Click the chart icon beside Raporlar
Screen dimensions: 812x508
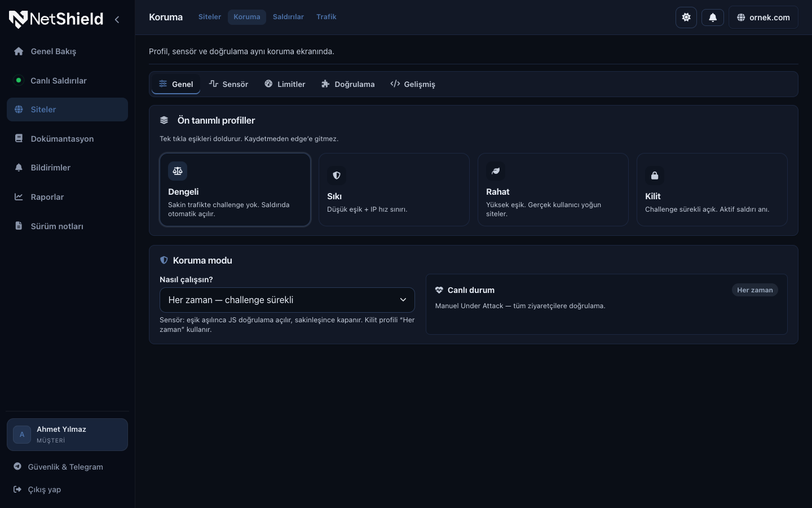[x=19, y=197]
